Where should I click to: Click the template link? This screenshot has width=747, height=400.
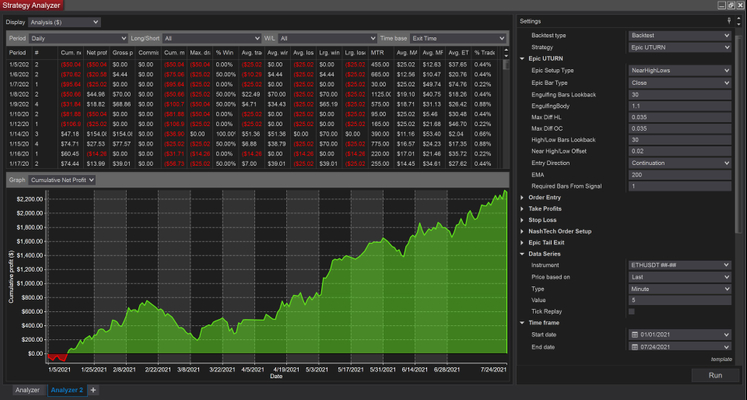point(721,358)
